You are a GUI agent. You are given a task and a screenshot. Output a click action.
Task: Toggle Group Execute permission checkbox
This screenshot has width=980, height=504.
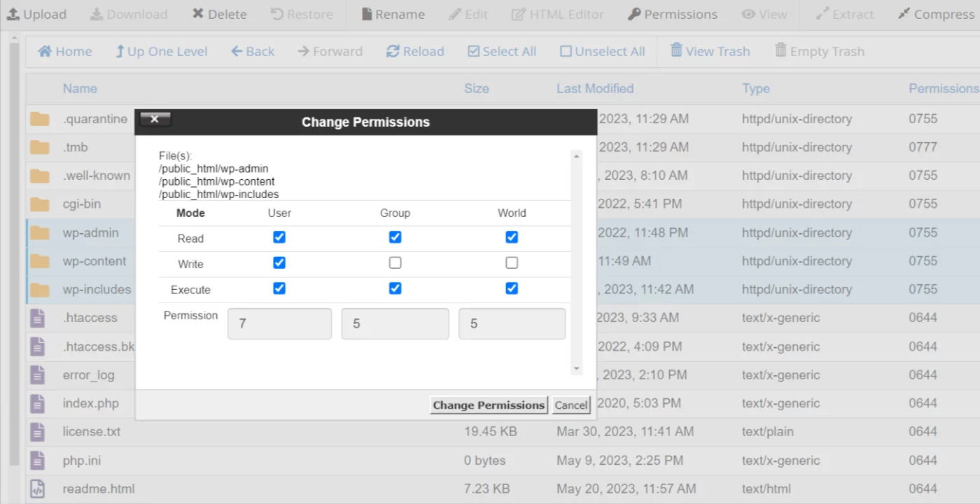click(395, 288)
